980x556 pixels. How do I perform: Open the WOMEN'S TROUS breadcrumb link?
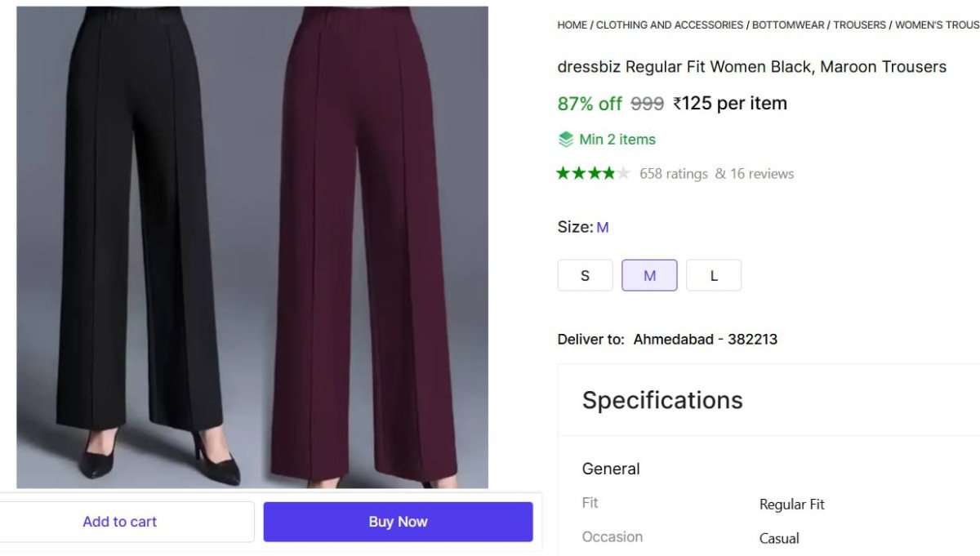[937, 25]
